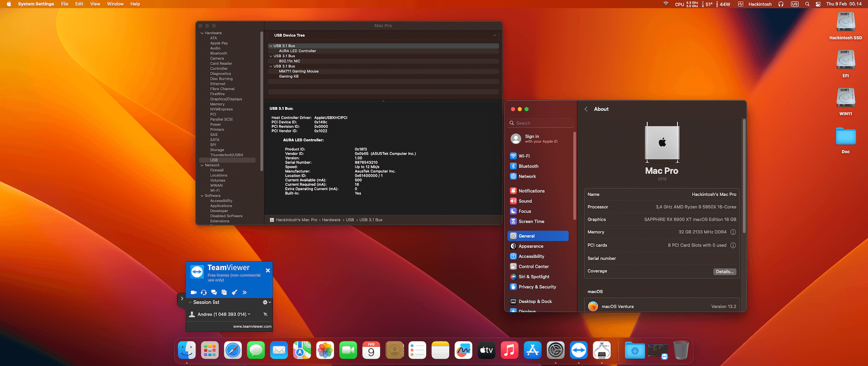Start video in the TeamViewer panel
The width and height of the screenshot is (868, 366).
tap(193, 292)
